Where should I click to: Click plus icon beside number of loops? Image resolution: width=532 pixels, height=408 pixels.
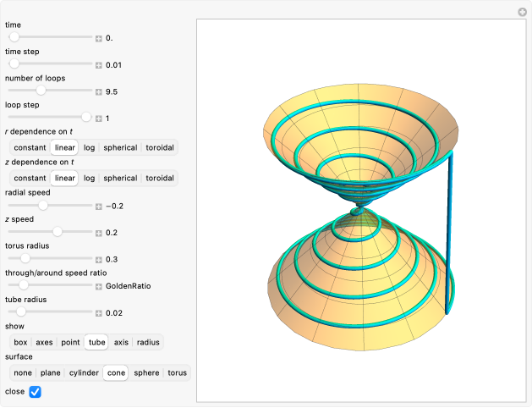99,91
